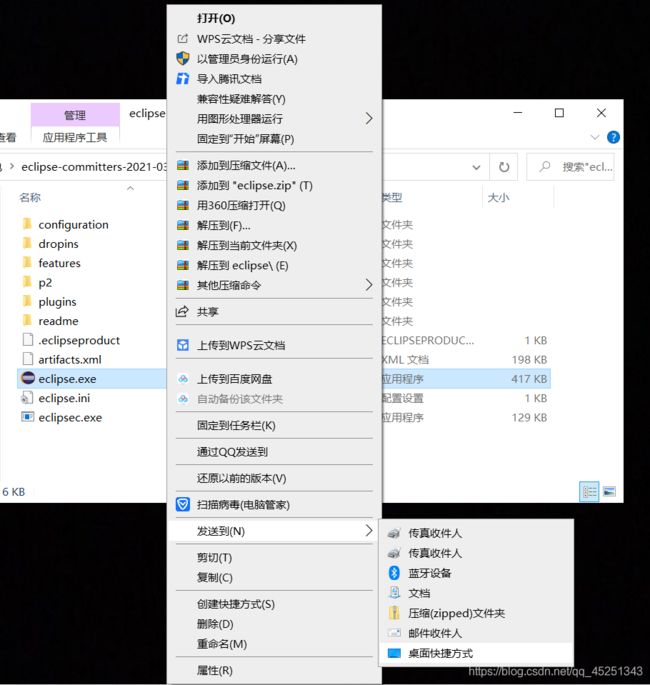Choose 以管理员身份运行(A)
Screen dimensions: 650x685
tap(274, 59)
